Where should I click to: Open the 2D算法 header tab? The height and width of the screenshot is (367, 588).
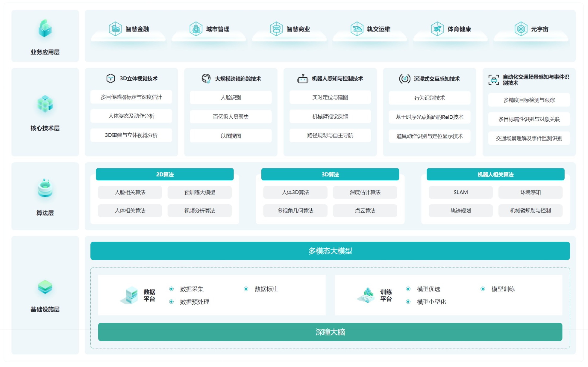click(x=165, y=174)
